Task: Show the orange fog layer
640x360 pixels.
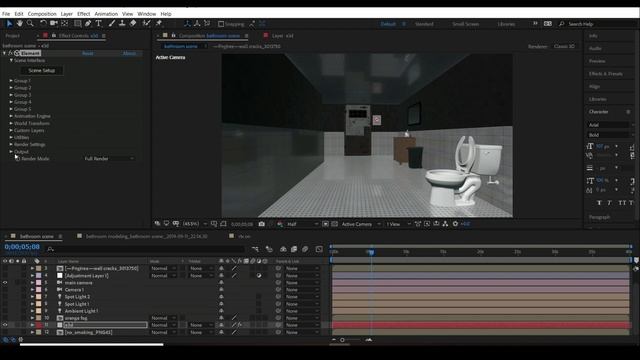Action: 5,318
